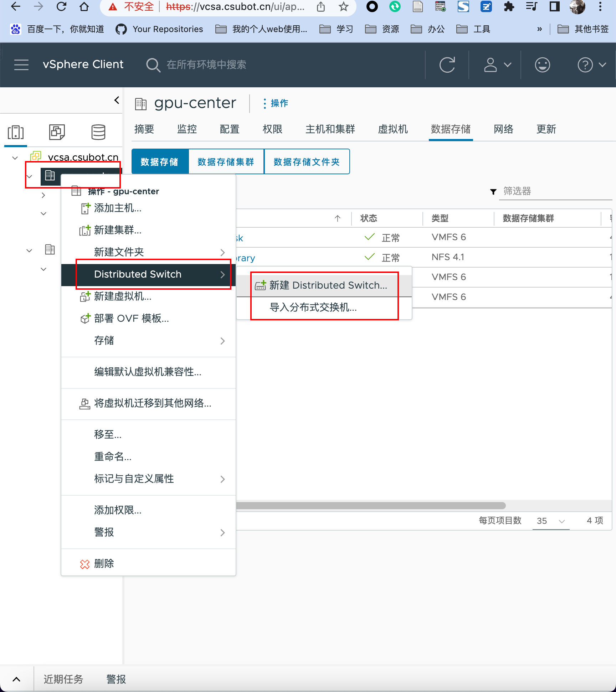
Task: Reload the page with browser refresh button
Action: [61, 7]
